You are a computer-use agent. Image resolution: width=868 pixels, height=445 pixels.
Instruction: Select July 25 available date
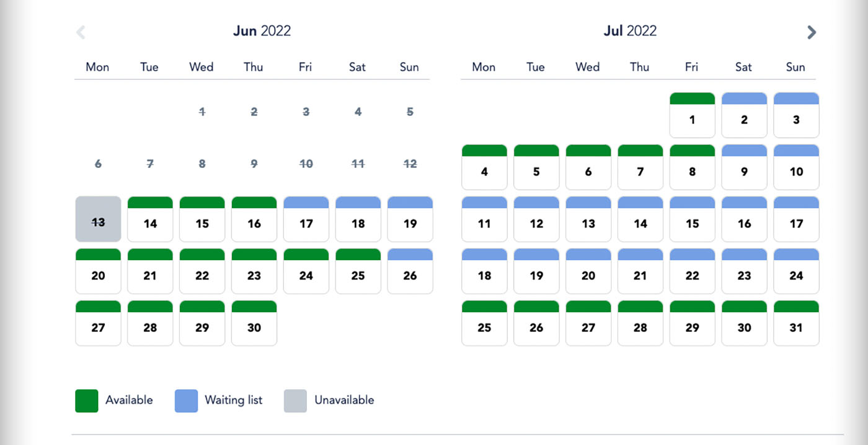(x=484, y=323)
